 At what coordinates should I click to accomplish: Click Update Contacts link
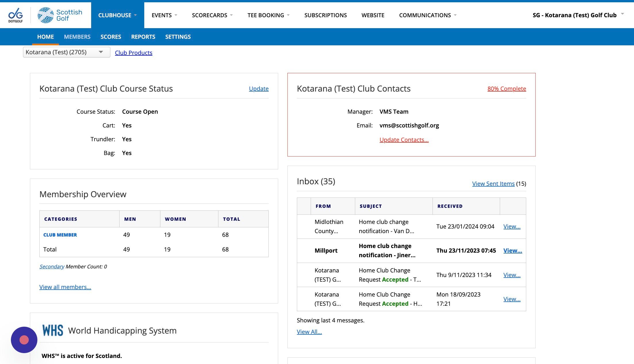(404, 140)
